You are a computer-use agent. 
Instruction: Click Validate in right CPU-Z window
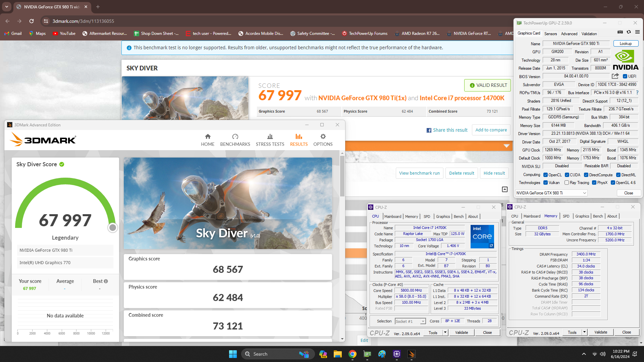601,333
